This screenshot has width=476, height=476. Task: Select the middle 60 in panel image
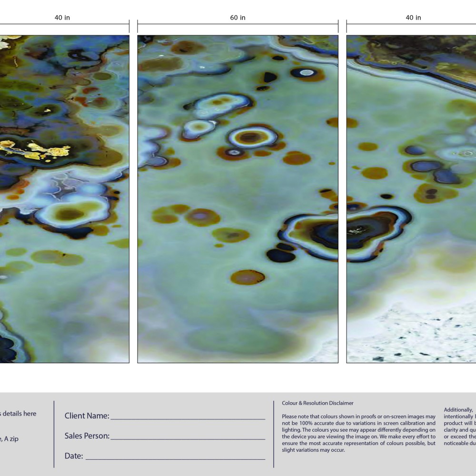coord(238,199)
